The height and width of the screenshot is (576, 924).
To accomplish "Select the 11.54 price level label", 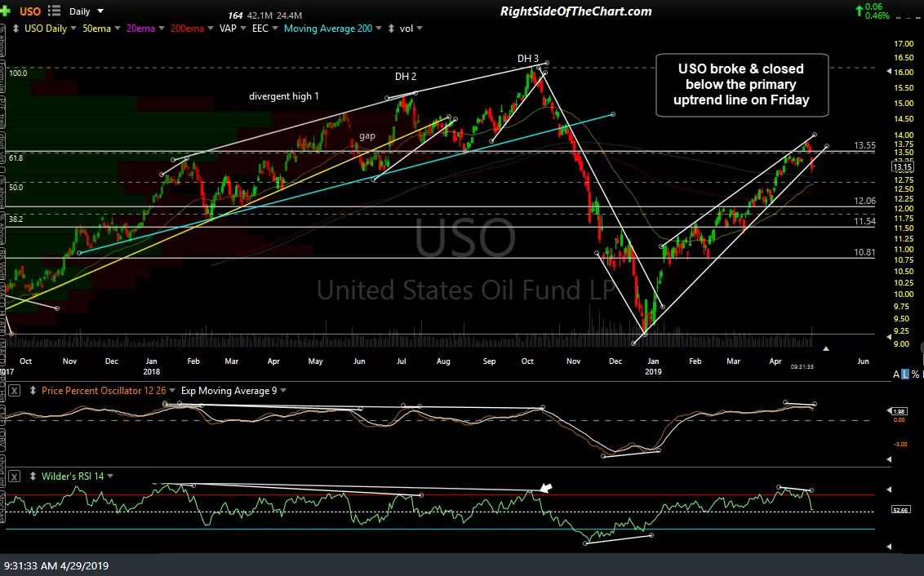I will (864, 221).
